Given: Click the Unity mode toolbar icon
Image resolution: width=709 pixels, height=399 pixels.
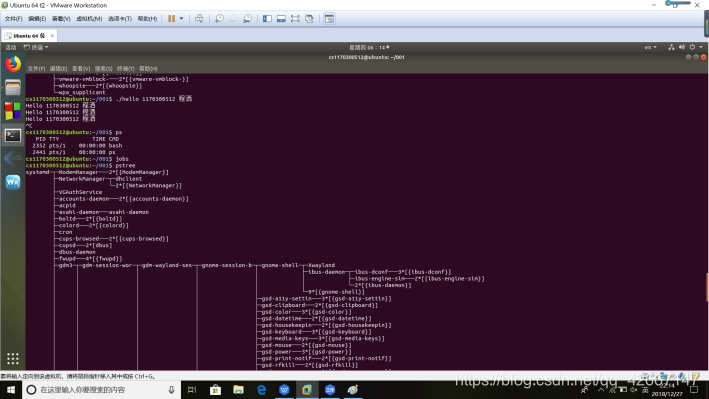Looking at the screenshot, I should (309, 19).
